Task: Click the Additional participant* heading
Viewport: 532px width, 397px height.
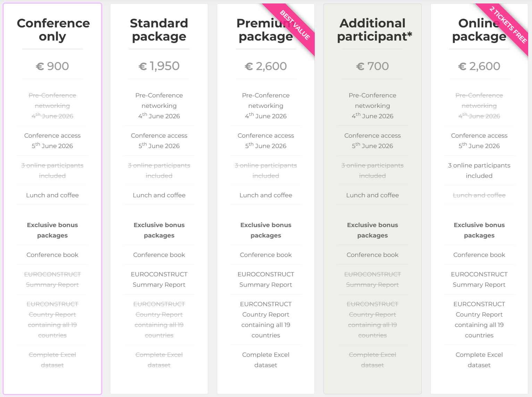Action: pos(372,30)
